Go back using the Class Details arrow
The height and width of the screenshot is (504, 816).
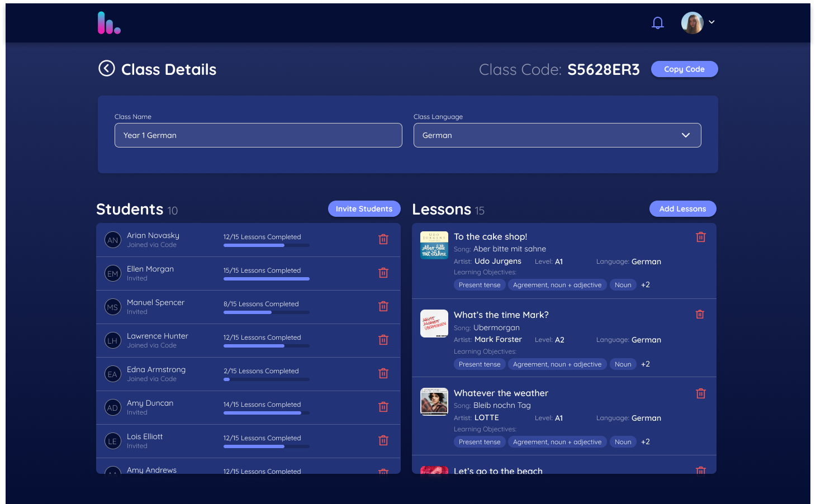click(107, 68)
